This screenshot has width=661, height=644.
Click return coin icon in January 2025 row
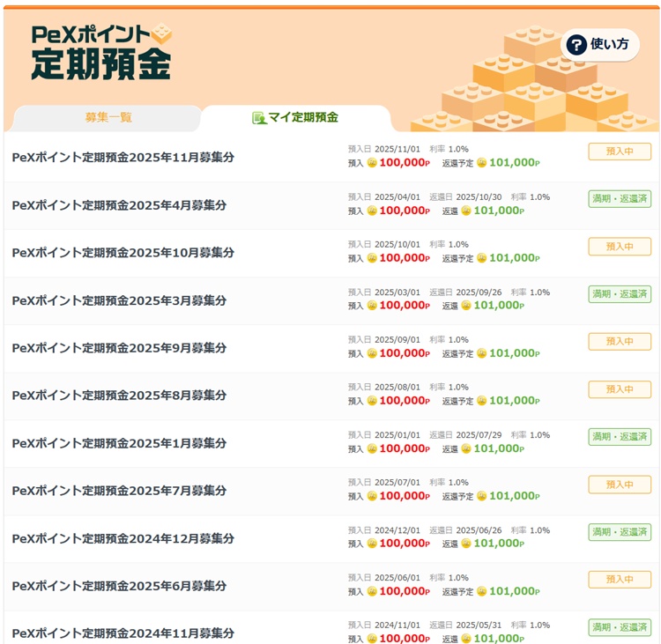[466, 448]
